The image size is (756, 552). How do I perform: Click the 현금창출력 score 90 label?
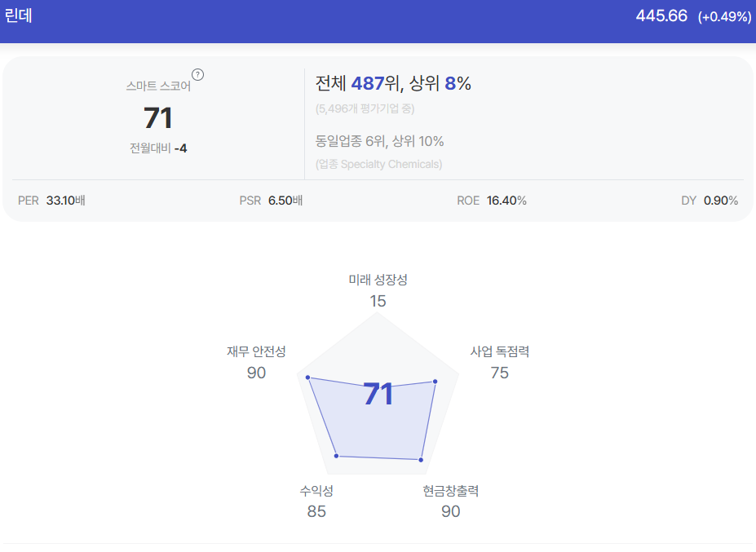451,511
